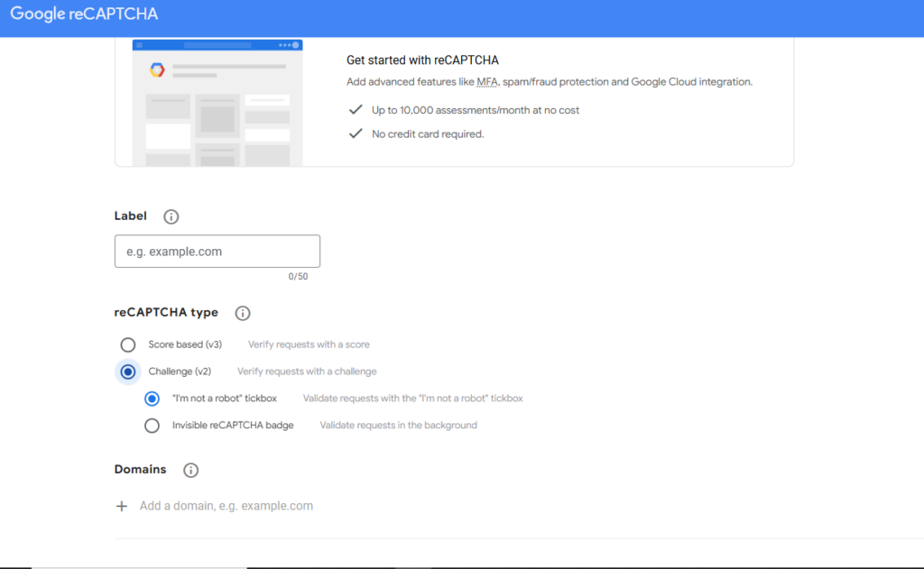924x569 pixels.
Task: Click the "Domains" section heading
Action: tap(140, 470)
